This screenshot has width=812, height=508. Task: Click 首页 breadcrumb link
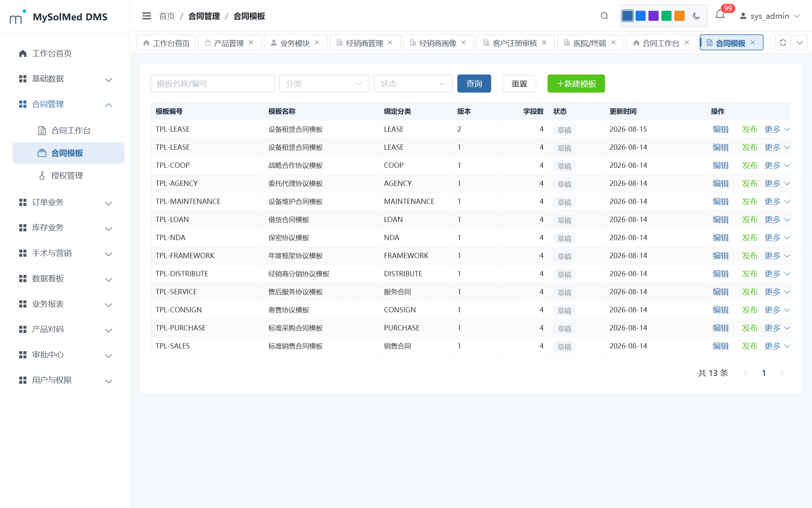[167, 16]
